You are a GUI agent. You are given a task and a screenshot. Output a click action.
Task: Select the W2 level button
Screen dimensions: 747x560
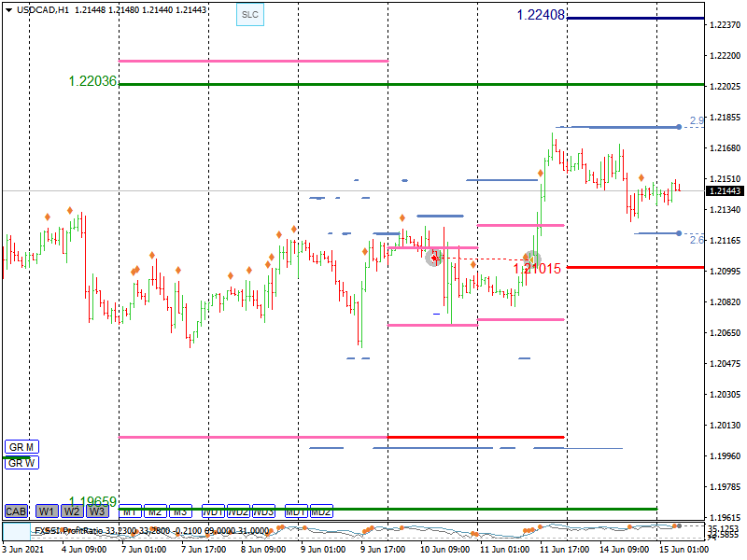(x=72, y=511)
